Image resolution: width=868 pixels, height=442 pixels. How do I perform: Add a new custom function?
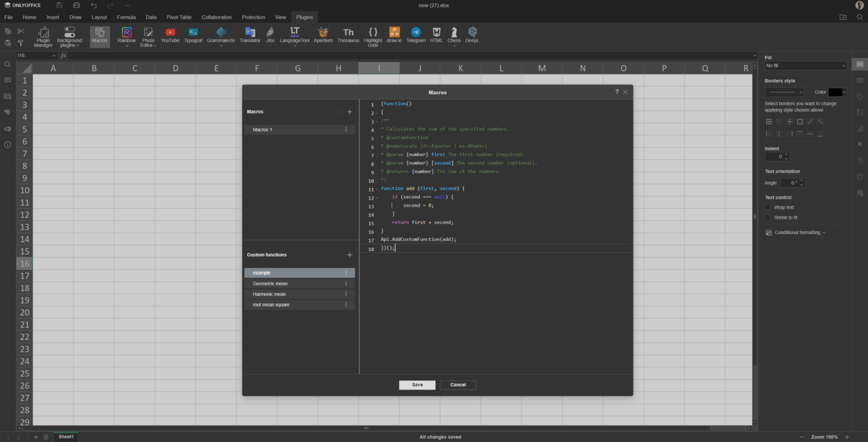pyautogui.click(x=350, y=255)
